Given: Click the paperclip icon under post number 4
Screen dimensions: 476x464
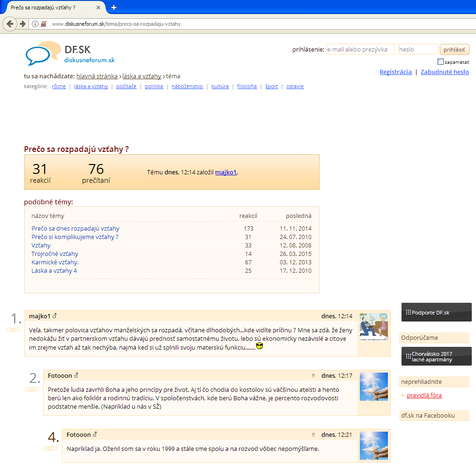Looking at the screenshot, I should 50,449.
